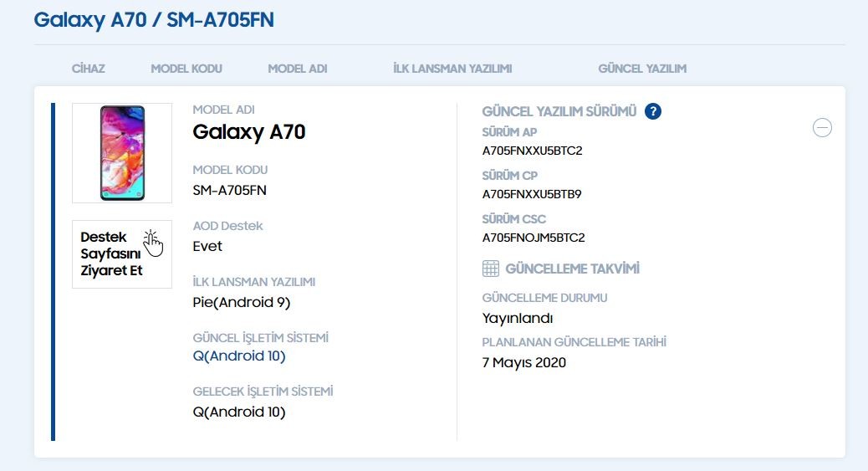The height and width of the screenshot is (471, 868).
Task: Click the Galaxy A70 / SM-A705FN page title
Action: pyautogui.click(x=154, y=20)
